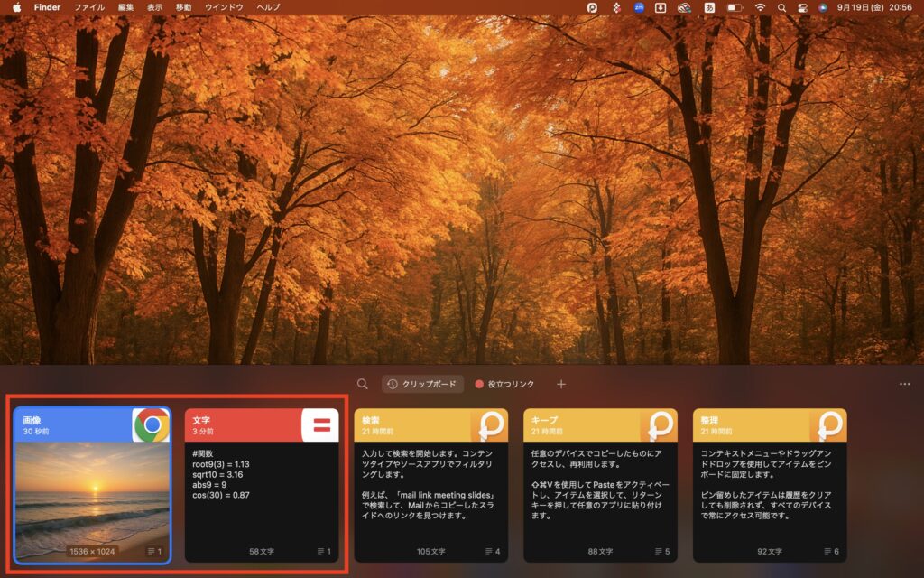Switch to the クリップボード tab
This screenshot has height=578, width=924.
coord(422,384)
